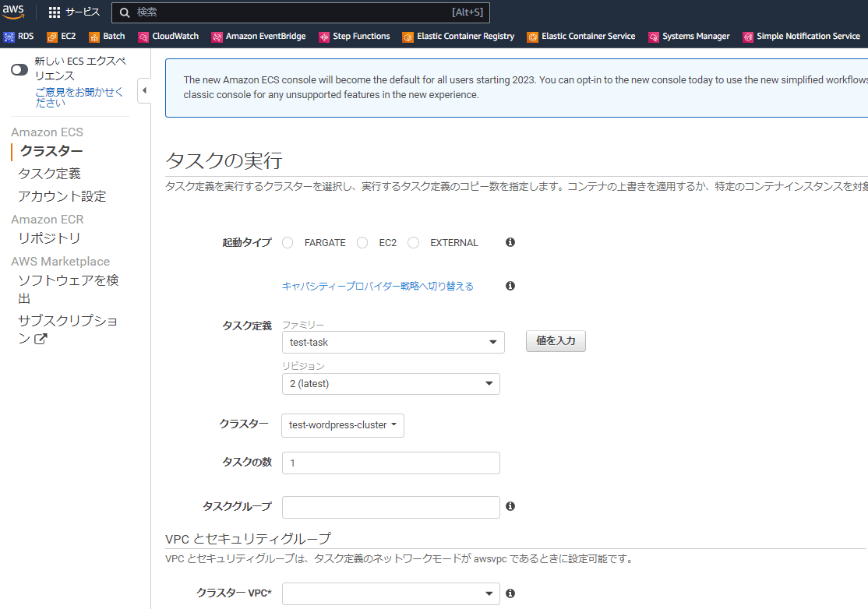Click the AWS logo home icon

[x=13, y=12]
